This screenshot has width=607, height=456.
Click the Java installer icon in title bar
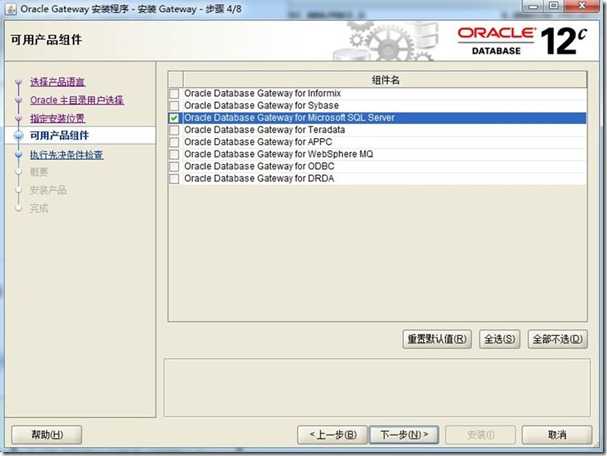(10, 9)
